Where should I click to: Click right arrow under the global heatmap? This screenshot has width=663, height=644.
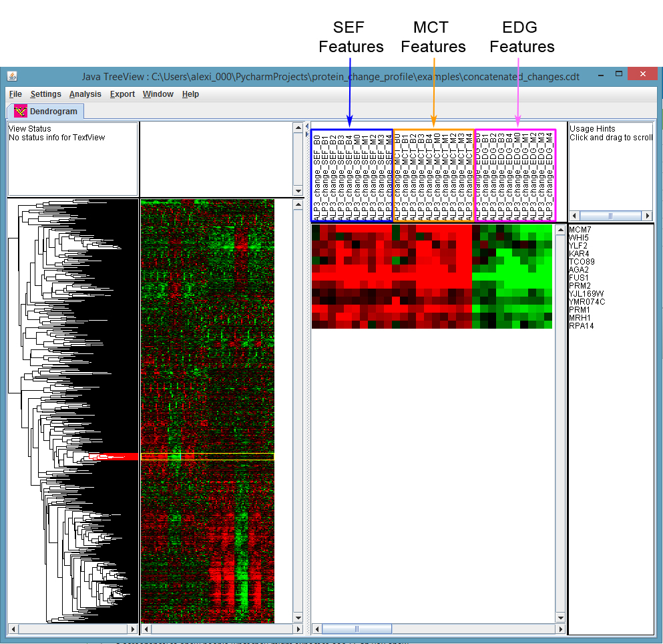pyautogui.click(x=298, y=629)
